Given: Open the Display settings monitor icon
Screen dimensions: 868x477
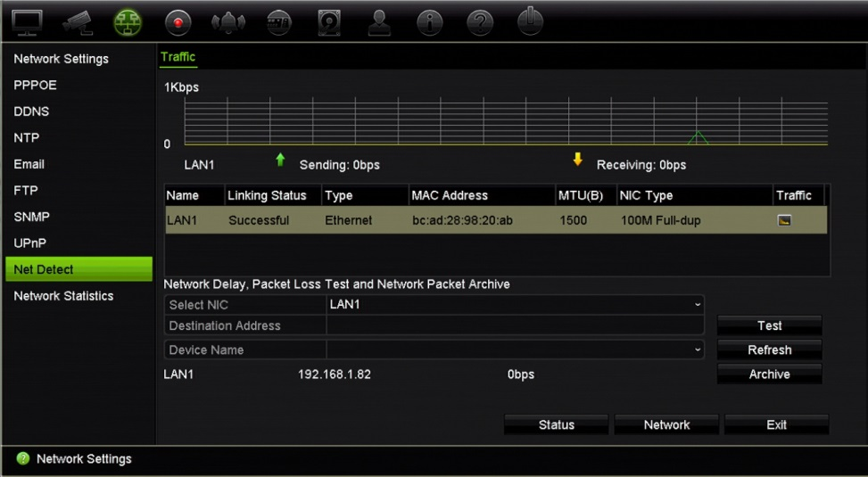Looking at the screenshot, I should coord(27,22).
